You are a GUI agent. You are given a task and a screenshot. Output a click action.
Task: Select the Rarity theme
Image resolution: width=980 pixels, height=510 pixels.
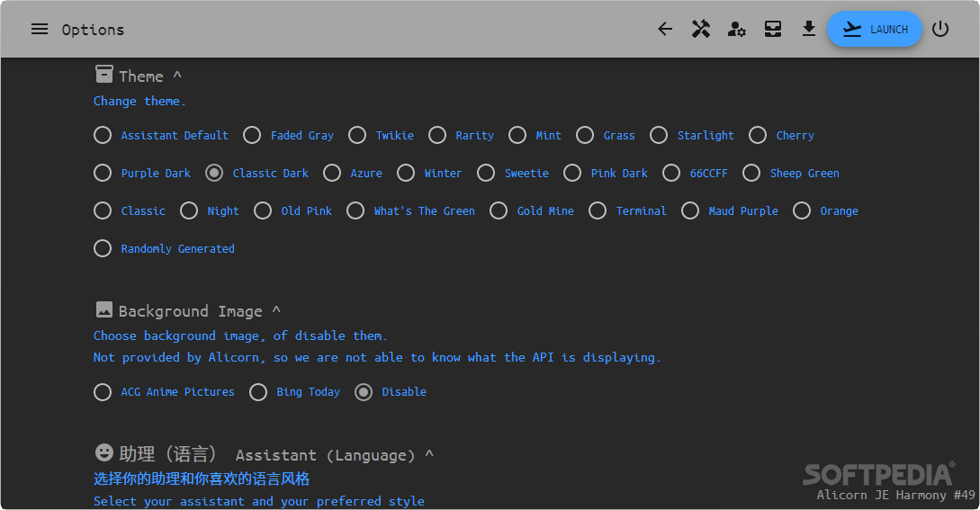(436, 135)
